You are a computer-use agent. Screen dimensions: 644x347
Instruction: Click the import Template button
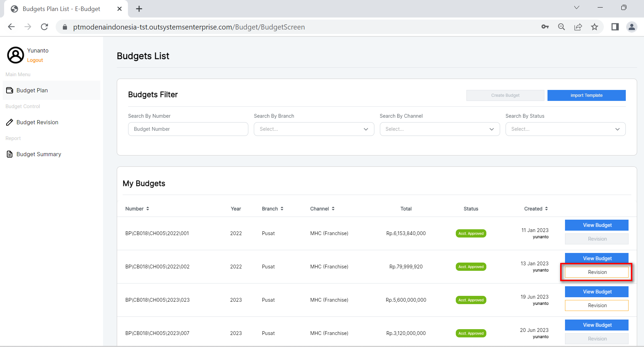pos(586,95)
